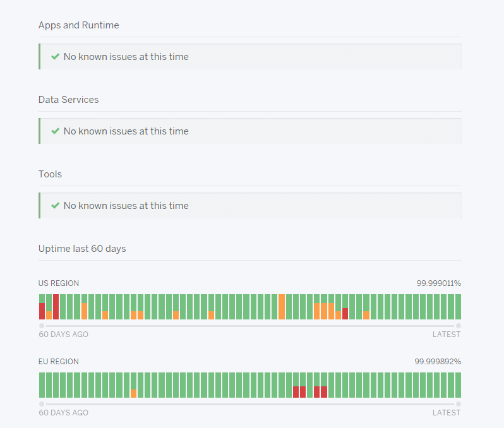Select the oldest day's bar in EU Region
The width and height of the screenshot is (504, 428).
pos(42,385)
